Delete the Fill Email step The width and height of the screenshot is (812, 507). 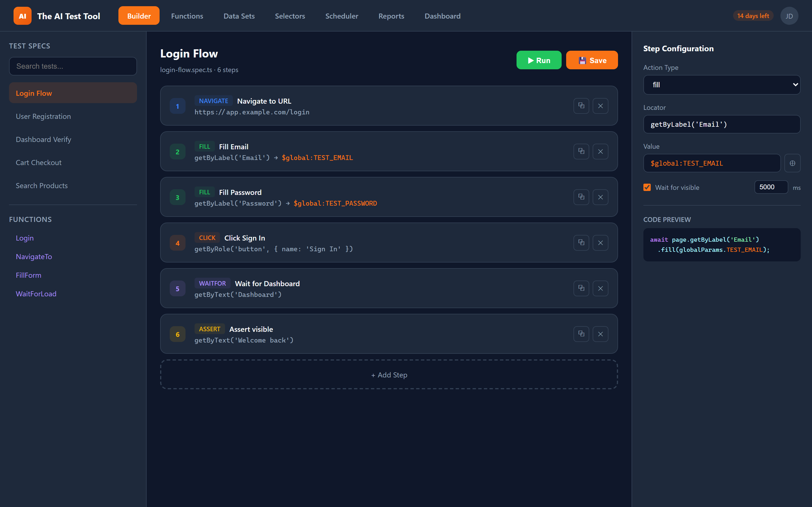tap(600, 151)
